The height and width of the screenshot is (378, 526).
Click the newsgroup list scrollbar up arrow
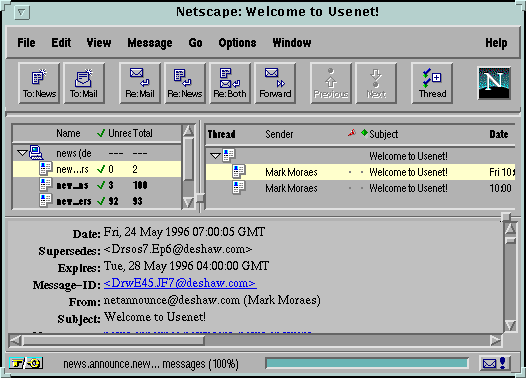[188, 130]
